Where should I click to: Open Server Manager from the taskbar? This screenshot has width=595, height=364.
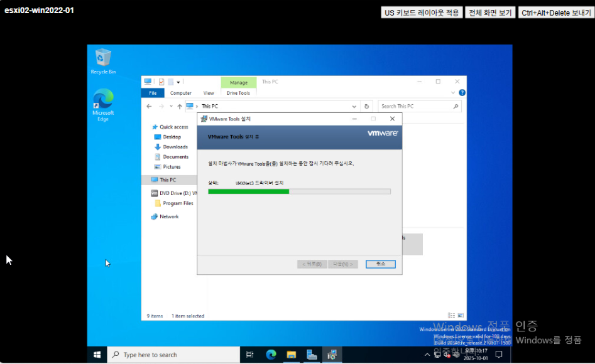tap(312, 355)
